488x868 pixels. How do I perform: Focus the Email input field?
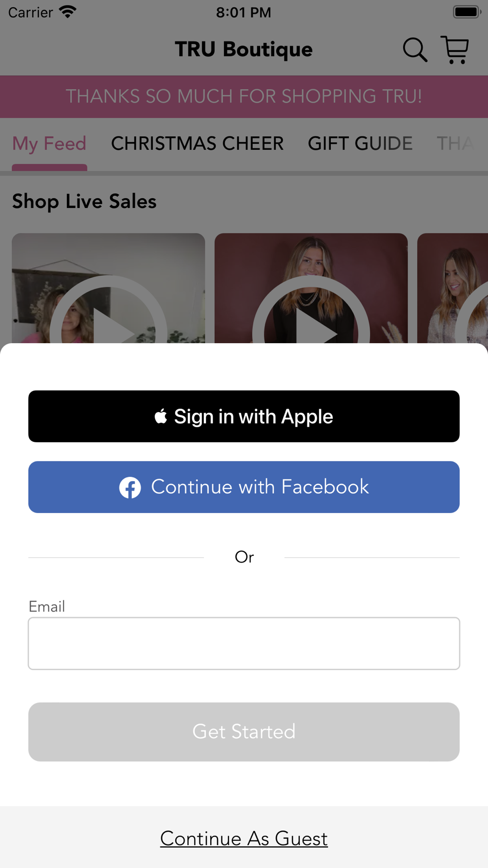[x=244, y=643]
